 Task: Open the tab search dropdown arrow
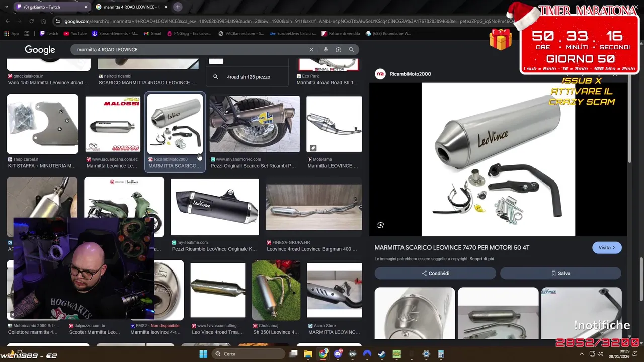8,7
